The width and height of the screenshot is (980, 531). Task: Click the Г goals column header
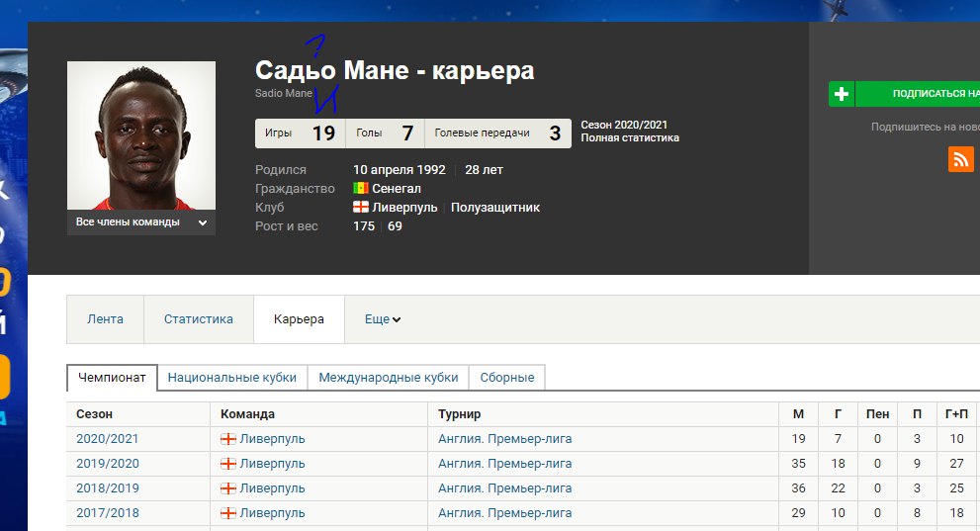pos(839,414)
